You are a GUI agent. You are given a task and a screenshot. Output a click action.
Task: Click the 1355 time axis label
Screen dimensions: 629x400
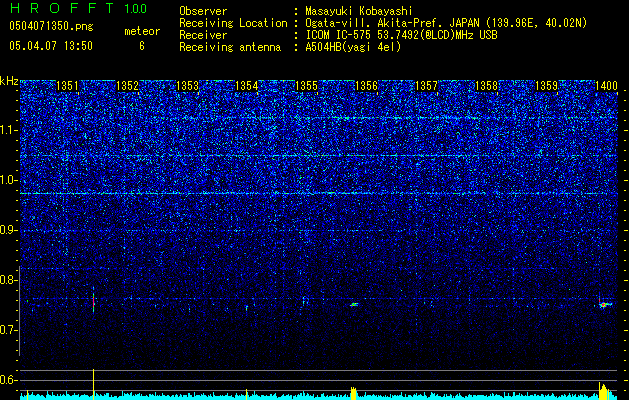coord(306,86)
